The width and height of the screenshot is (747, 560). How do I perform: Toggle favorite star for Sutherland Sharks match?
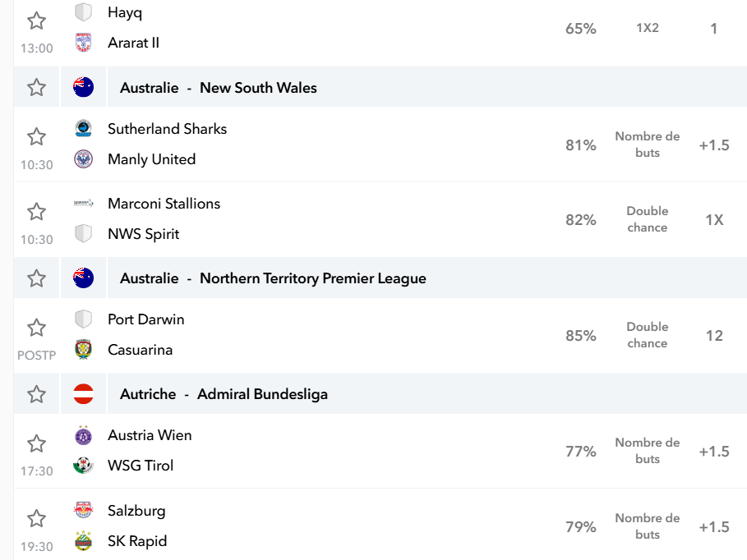[x=36, y=137]
